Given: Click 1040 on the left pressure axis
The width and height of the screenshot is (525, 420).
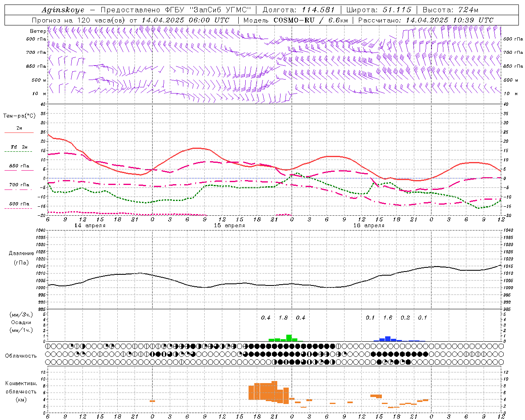Looking at the screenshot, I should (x=41, y=231).
